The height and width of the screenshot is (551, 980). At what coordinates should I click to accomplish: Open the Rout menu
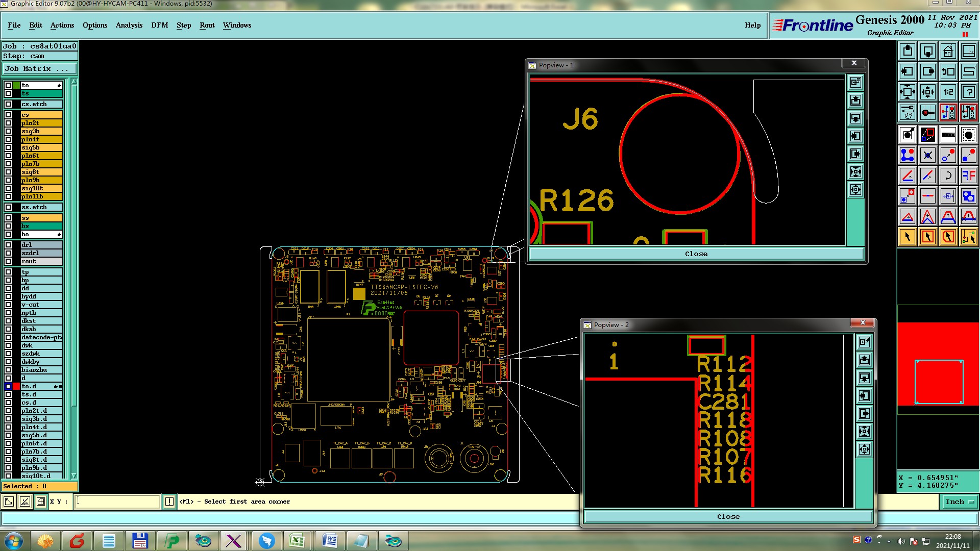[207, 25]
